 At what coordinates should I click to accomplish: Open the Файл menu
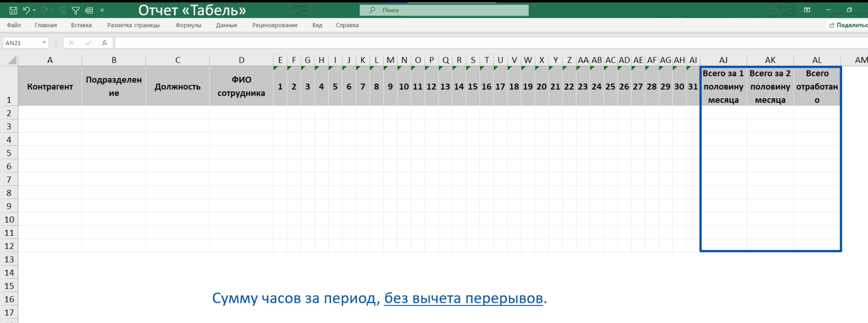coord(14,25)
